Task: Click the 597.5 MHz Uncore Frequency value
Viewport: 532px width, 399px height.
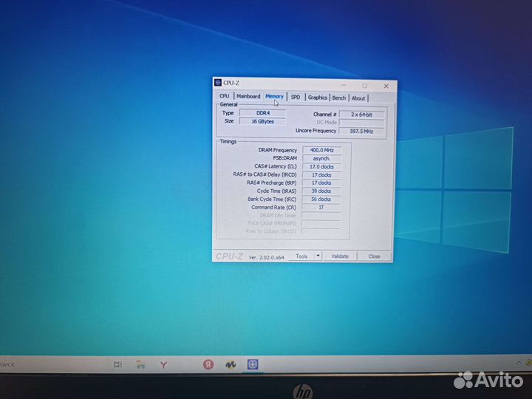Action: [361, 131]
